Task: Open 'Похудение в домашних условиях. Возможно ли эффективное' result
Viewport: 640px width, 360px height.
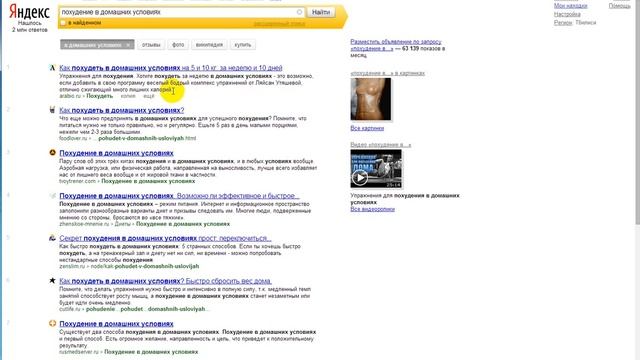Action: point(179,196)
